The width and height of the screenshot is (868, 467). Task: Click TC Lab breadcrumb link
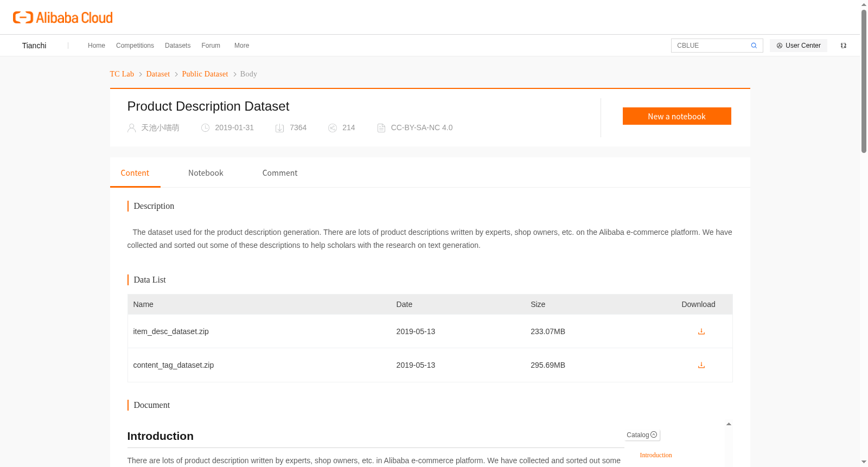coord(122,74)
